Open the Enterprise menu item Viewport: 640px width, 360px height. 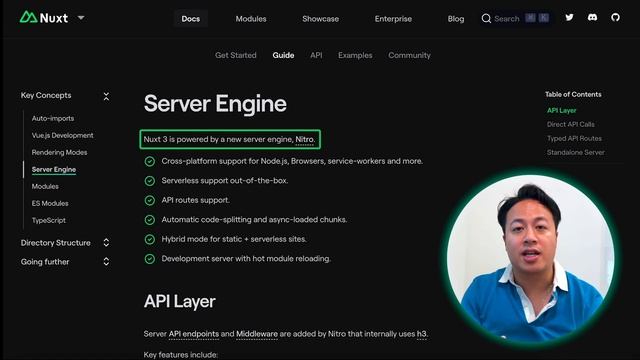[393, 19]
